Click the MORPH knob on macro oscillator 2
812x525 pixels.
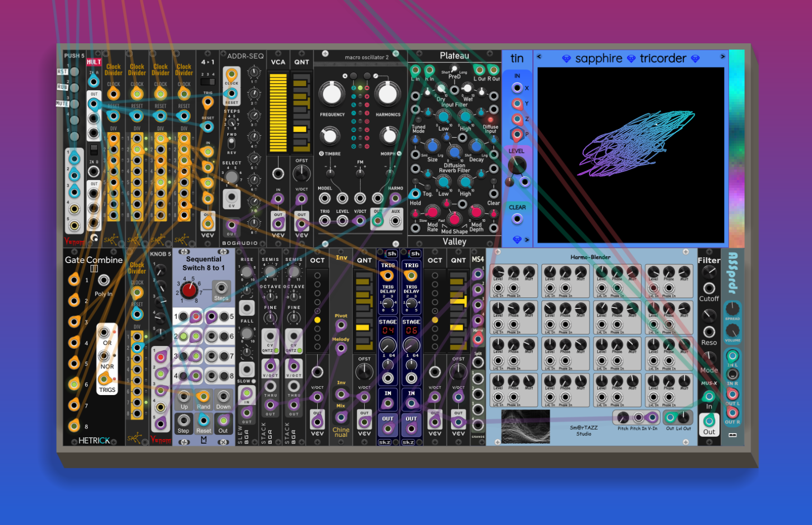[x=389, y=136]
